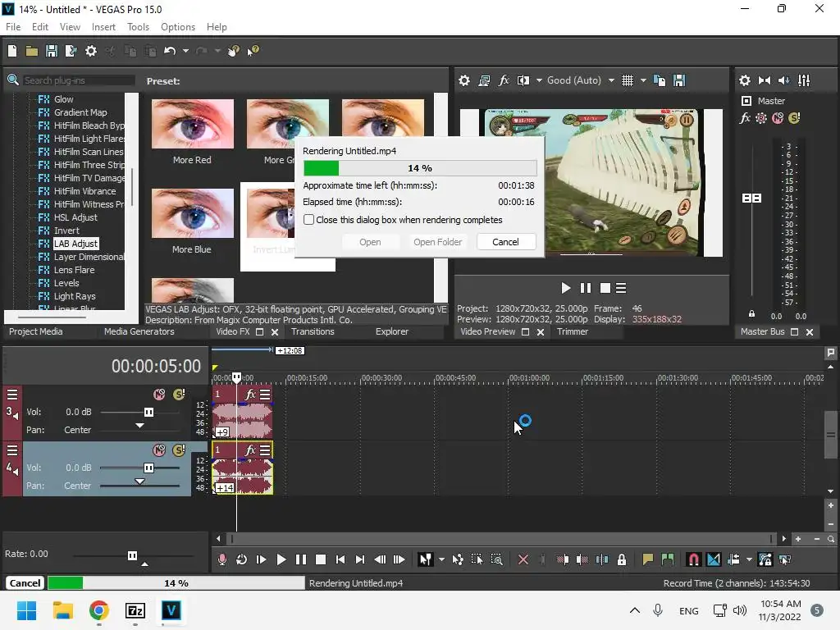840x630 pixels.
Task: Enable close dialog when rendering completes checkbox
Action: [308, 220]
